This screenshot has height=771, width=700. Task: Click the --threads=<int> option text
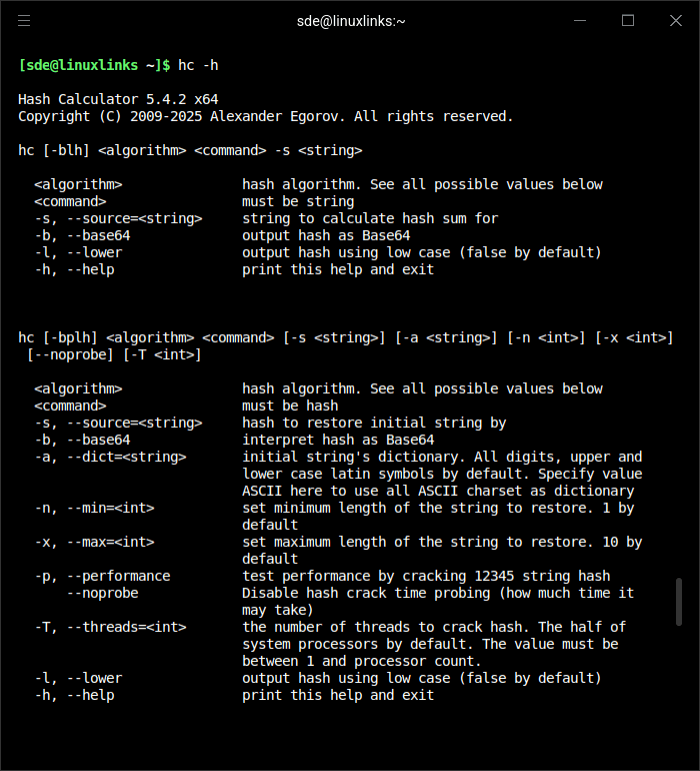(x=126, y=627)
